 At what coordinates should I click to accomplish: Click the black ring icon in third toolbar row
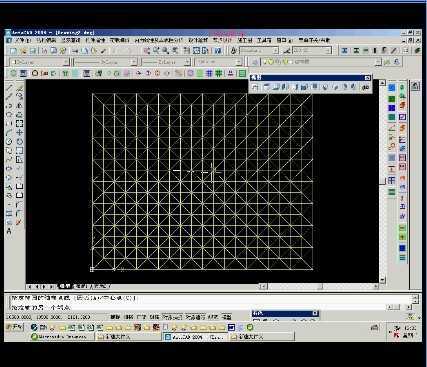35,73
